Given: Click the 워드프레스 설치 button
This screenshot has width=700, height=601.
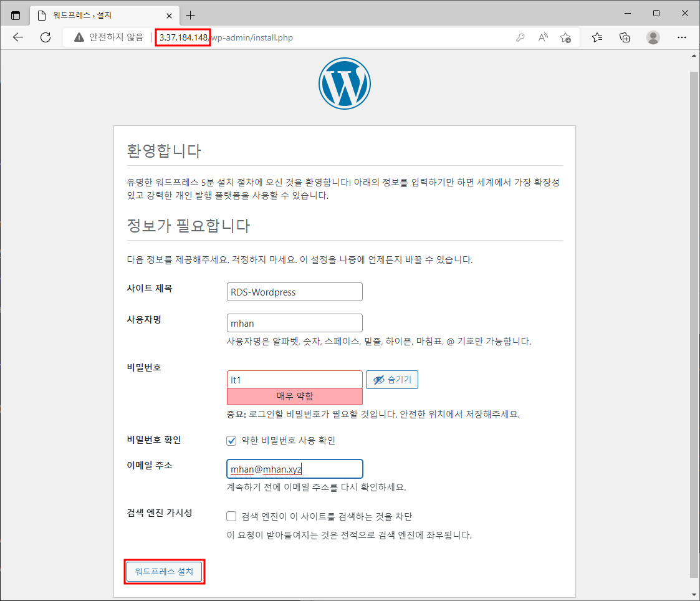Looking at the screenshot, I should [x=165, y=572].
